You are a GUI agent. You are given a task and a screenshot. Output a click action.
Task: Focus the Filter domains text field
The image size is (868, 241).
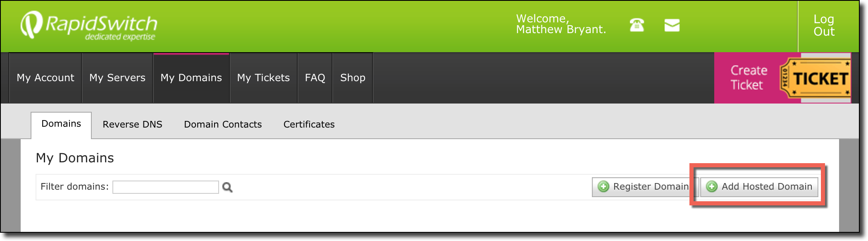[x=166, y=187]
